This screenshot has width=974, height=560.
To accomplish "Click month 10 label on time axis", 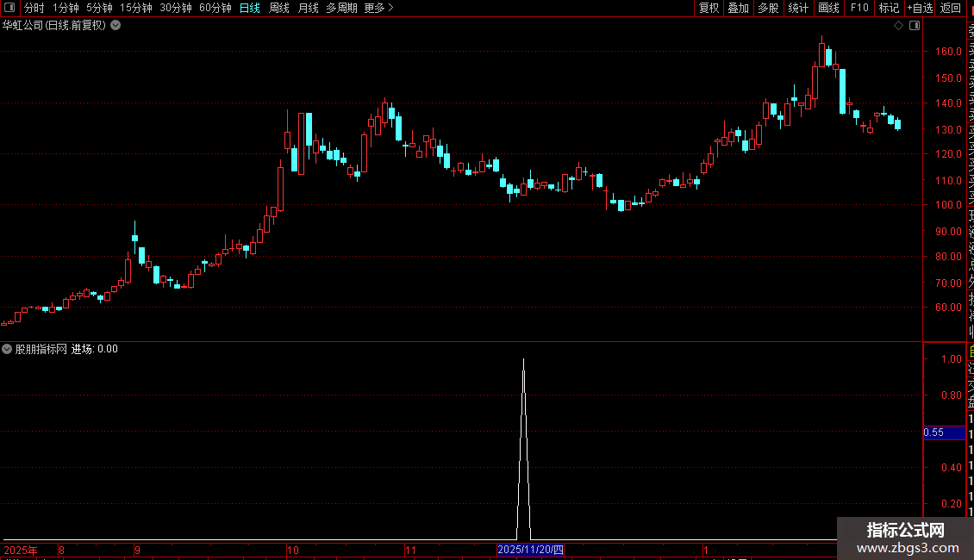I will pos(292,550).
